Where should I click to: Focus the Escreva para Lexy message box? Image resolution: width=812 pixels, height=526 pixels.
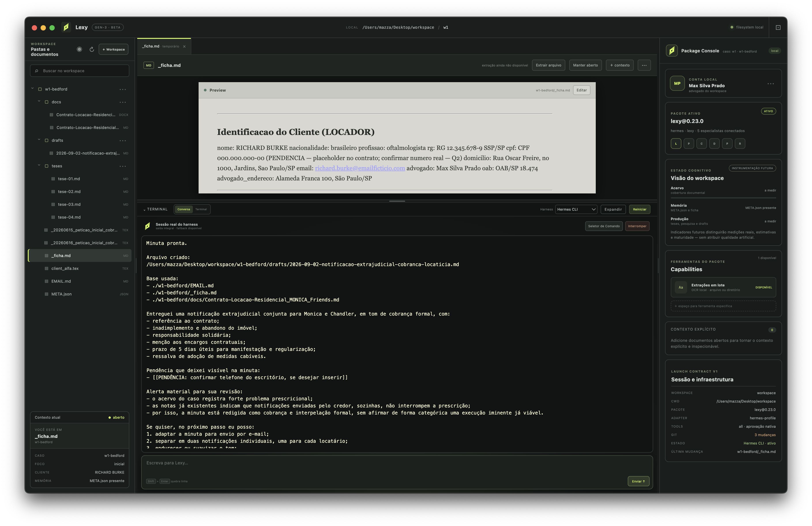tap(397, 472)
